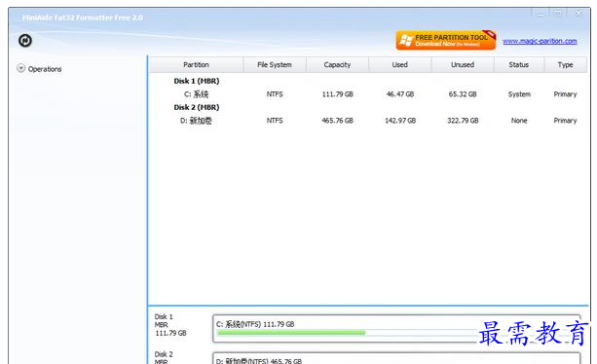The image size is (597, 364).
Task: Click the 322.79 GB unused cell
Action: pos(463,121)
